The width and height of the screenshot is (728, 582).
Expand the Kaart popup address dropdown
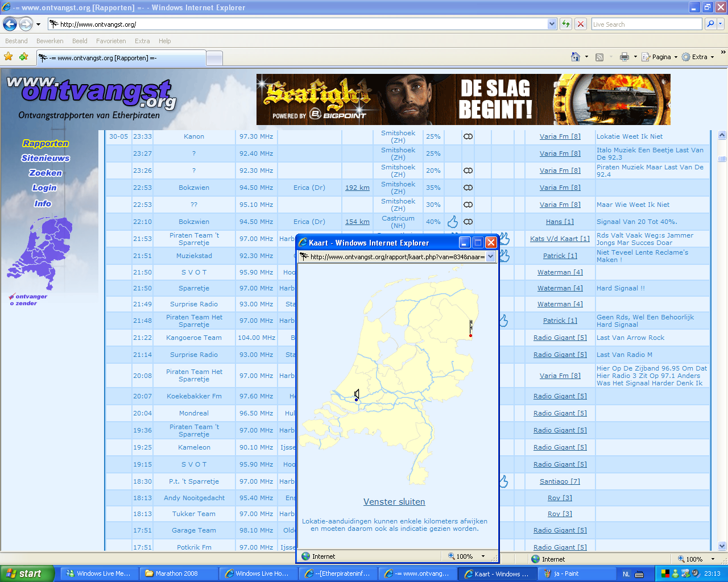tap(490, 257)
